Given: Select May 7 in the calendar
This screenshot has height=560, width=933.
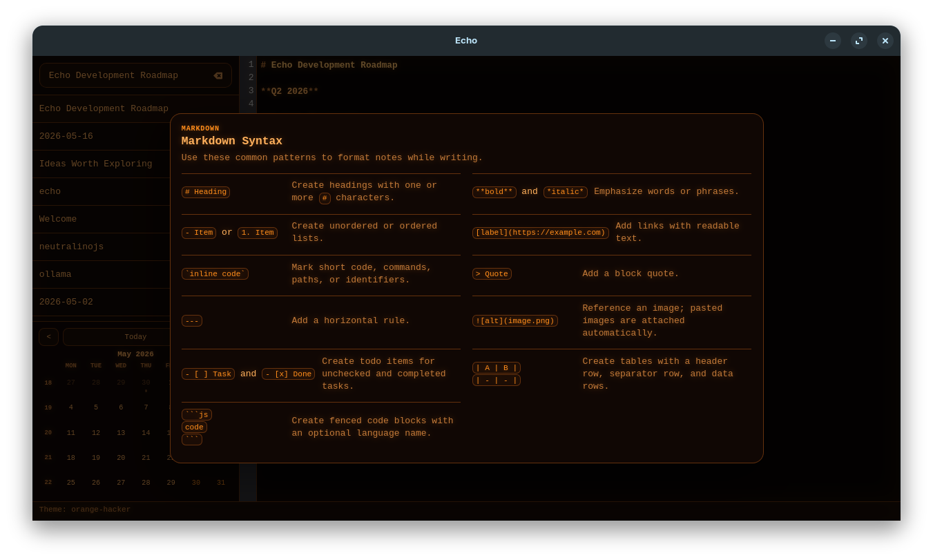Looking at the screenshot, I should [x=146, y=408].
